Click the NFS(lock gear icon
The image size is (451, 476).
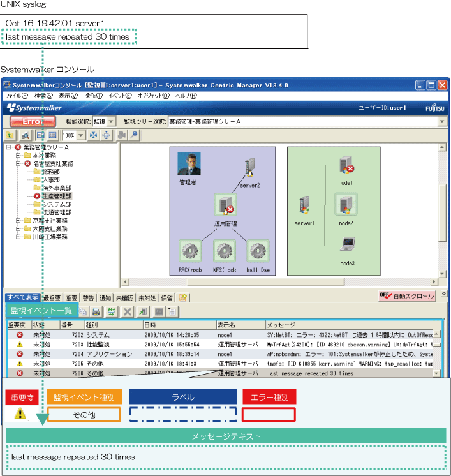pos(225,251)
